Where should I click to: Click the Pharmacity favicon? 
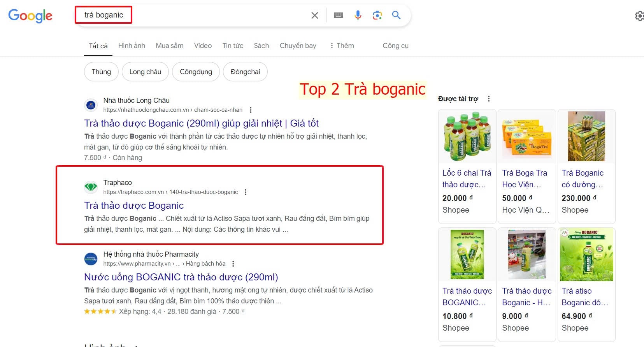pos(91,259)
